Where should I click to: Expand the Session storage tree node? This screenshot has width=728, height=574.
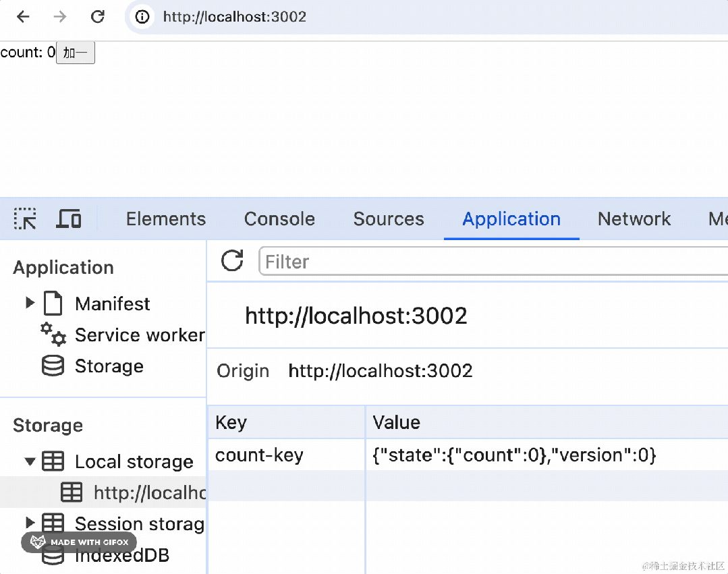[x=30, y=523]
